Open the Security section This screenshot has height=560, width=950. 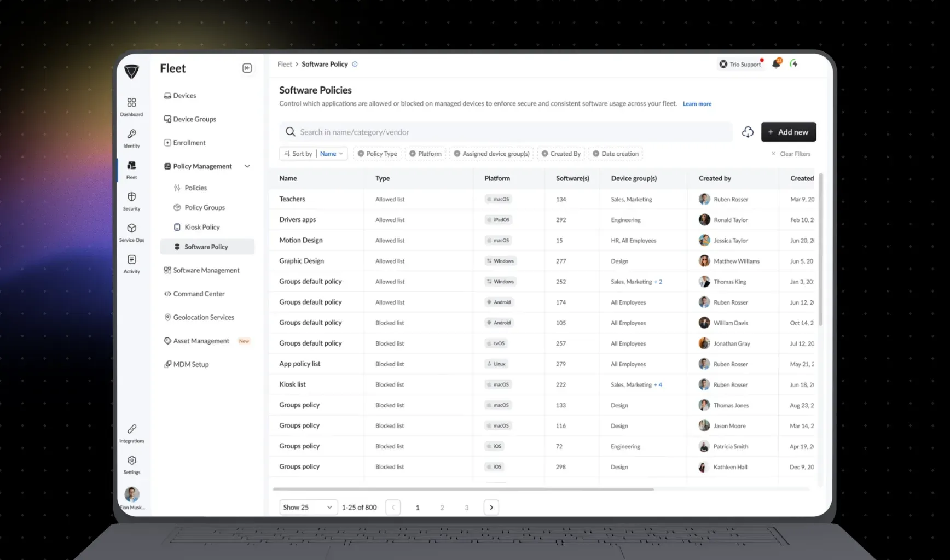tap(131, 201)
